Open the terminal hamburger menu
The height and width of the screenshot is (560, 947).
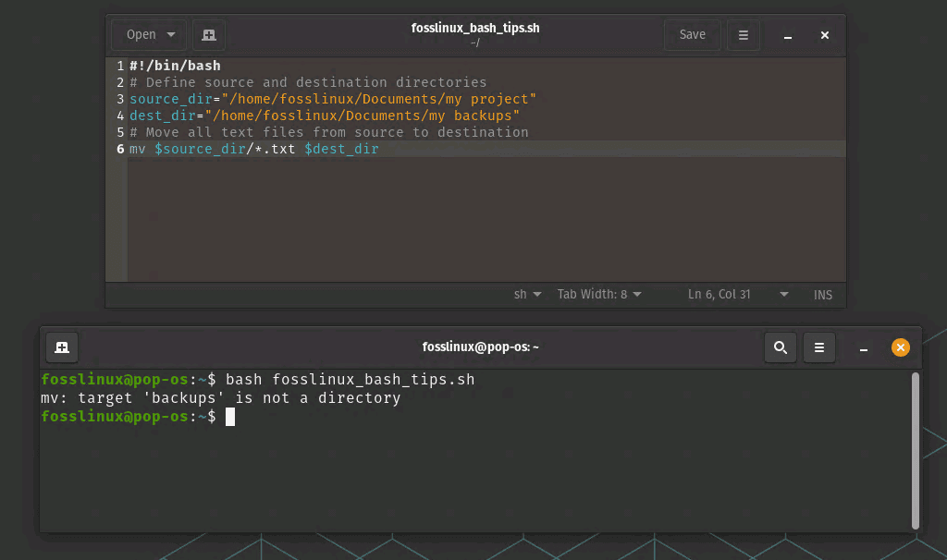click(x=819, y=347)
